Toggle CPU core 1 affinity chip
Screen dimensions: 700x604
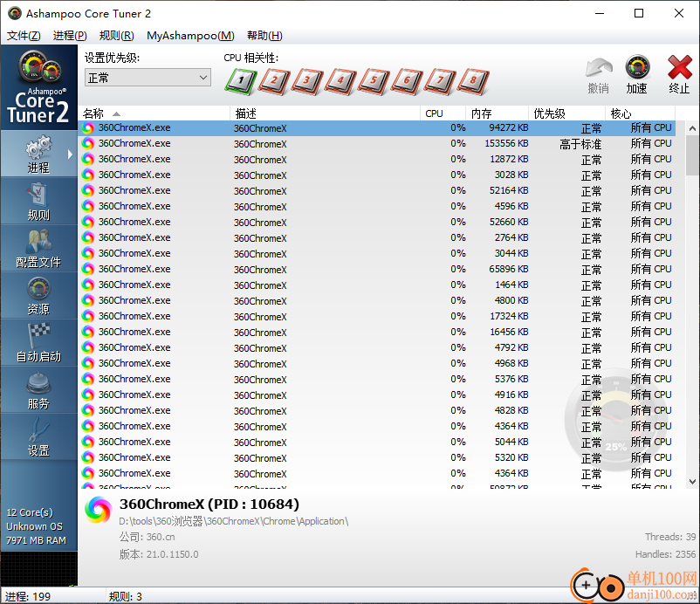click(241, 81)
